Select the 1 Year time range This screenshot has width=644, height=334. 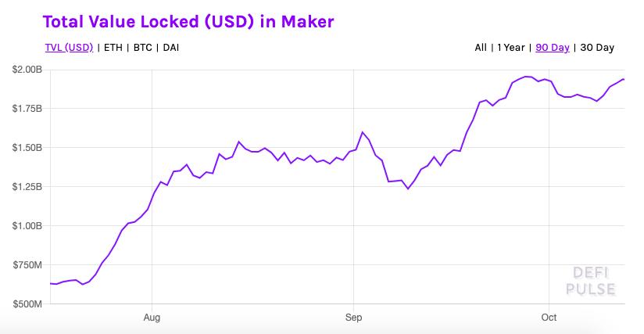point(511,48)
